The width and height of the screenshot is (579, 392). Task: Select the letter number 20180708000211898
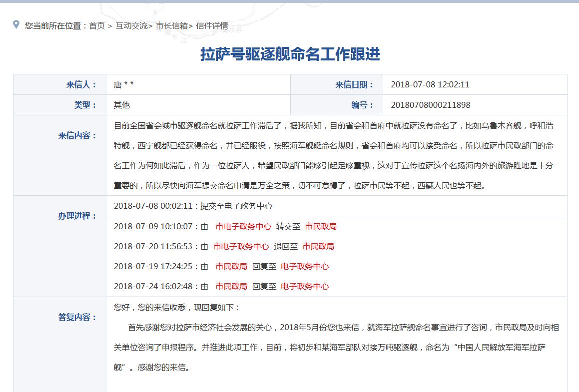click(x=430, y=105)
